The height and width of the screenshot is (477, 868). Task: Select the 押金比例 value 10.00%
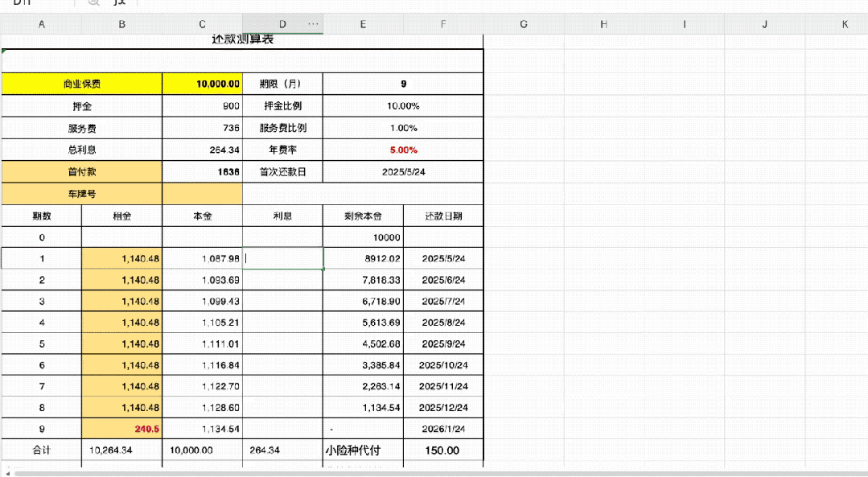click(x=403, y=105)
